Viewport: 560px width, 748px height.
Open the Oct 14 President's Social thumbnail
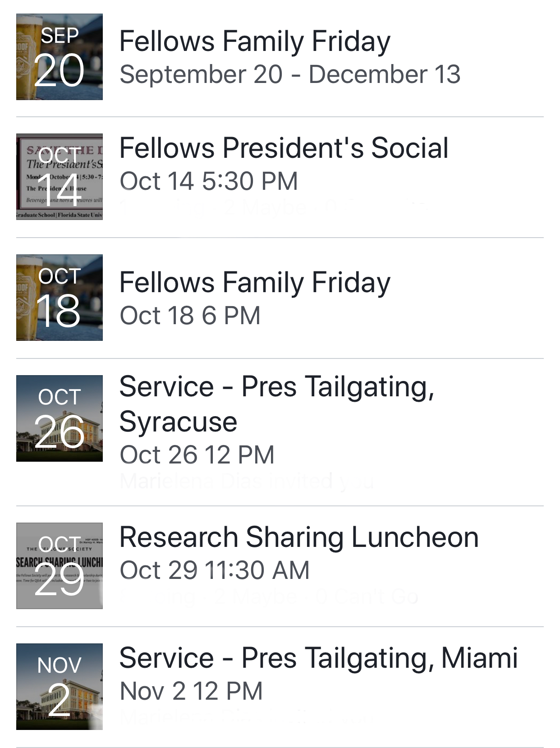(x=60, y=177)
